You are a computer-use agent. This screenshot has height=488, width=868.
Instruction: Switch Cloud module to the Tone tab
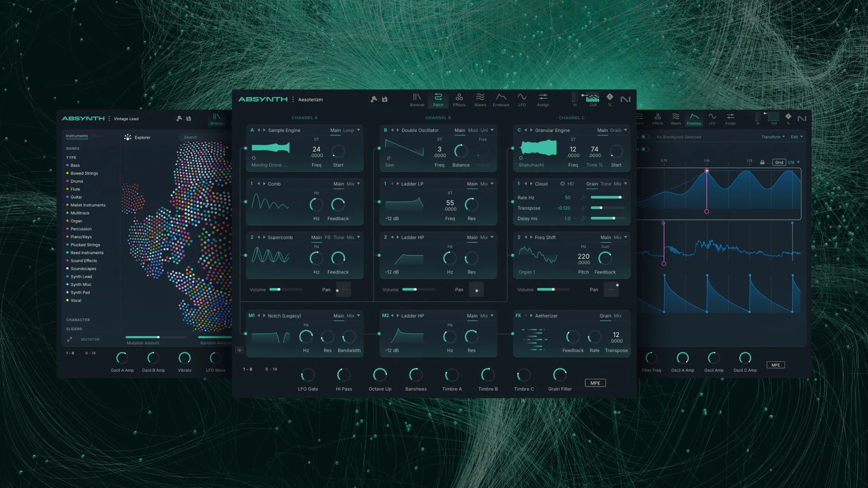pyautogui.click(x=606, y=184)
